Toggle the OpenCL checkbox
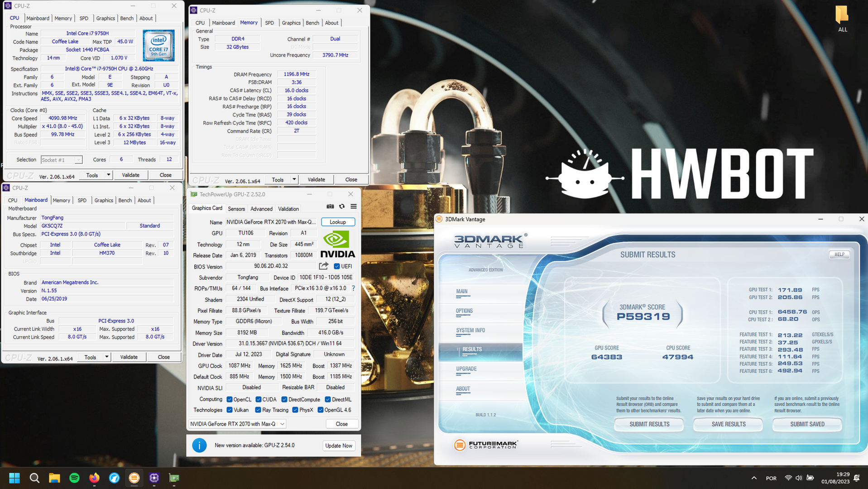This screenshot has height=489, width=868. pyautogui.click(x=230, y=399)
